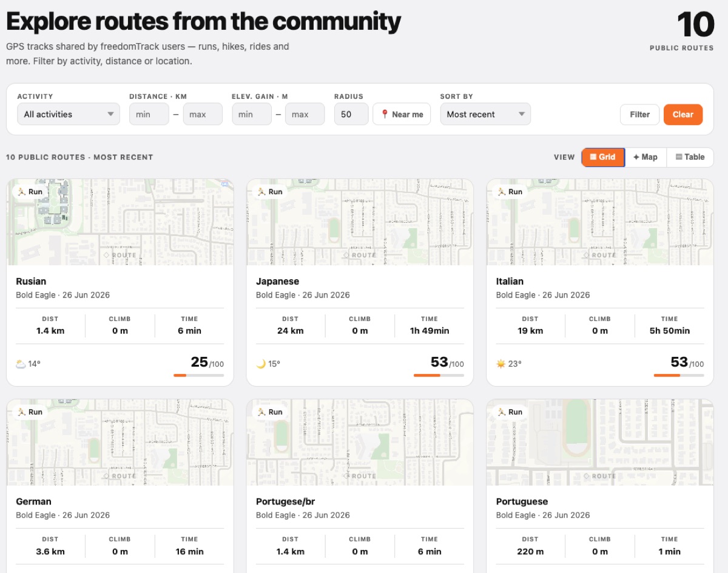The width and height of the screenshot is (728, 573).
Task: Apply filters with the Filter button
Action: pos(639,114)
